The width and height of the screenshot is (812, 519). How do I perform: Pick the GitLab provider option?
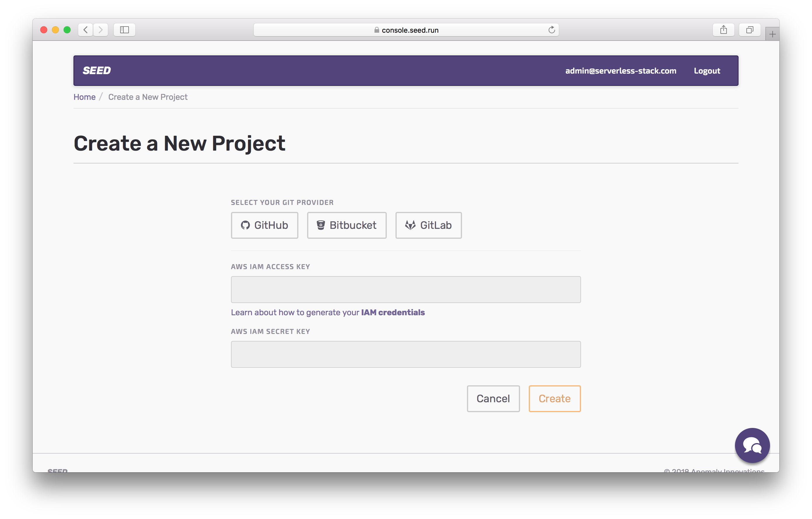pyautogui.click(x=428, y=225)
